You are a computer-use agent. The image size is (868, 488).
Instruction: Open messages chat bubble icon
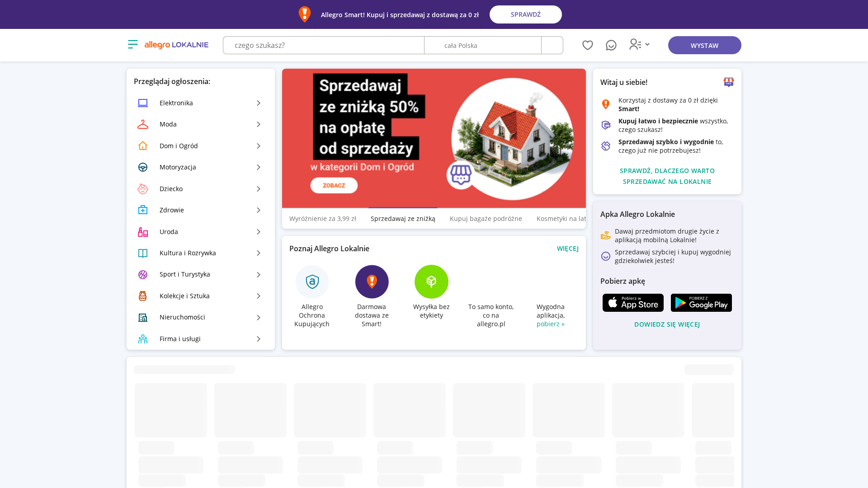(x=611, y=45)
